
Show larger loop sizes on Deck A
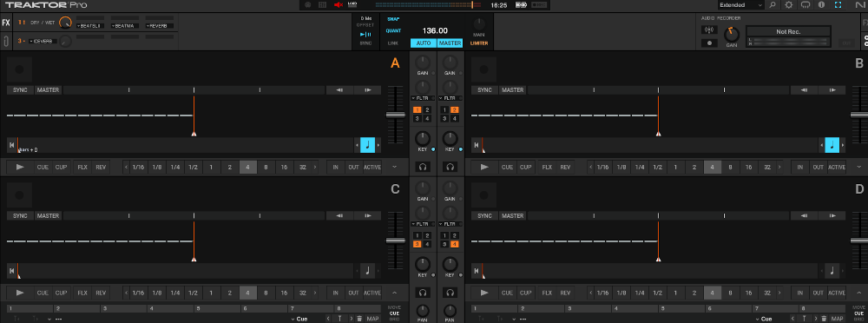point(316,167)
